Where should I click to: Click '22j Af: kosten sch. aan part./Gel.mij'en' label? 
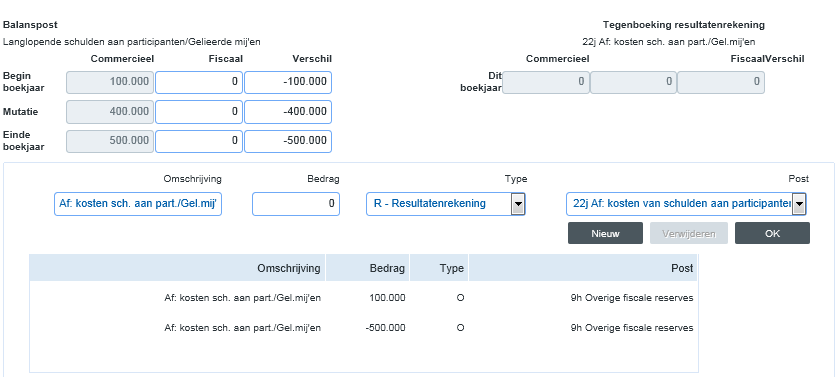click(669, 42)
